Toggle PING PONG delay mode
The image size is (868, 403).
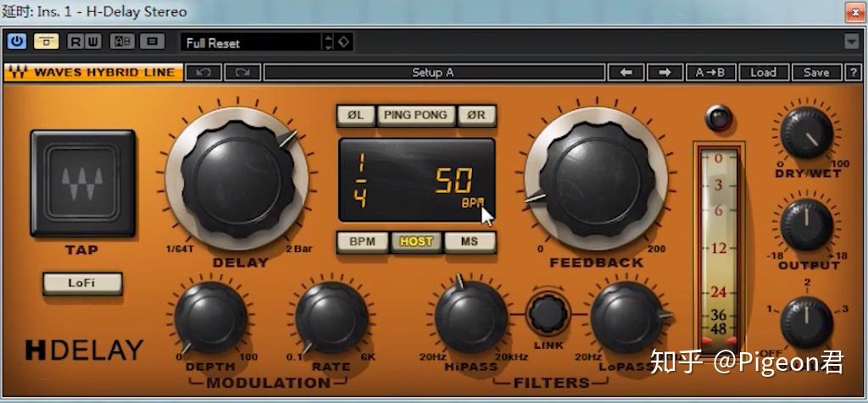coord(415,115)
